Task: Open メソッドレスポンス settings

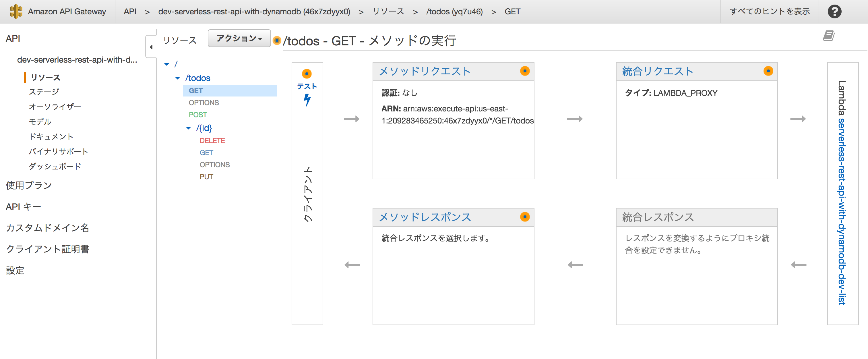Action: click(425, 217)
